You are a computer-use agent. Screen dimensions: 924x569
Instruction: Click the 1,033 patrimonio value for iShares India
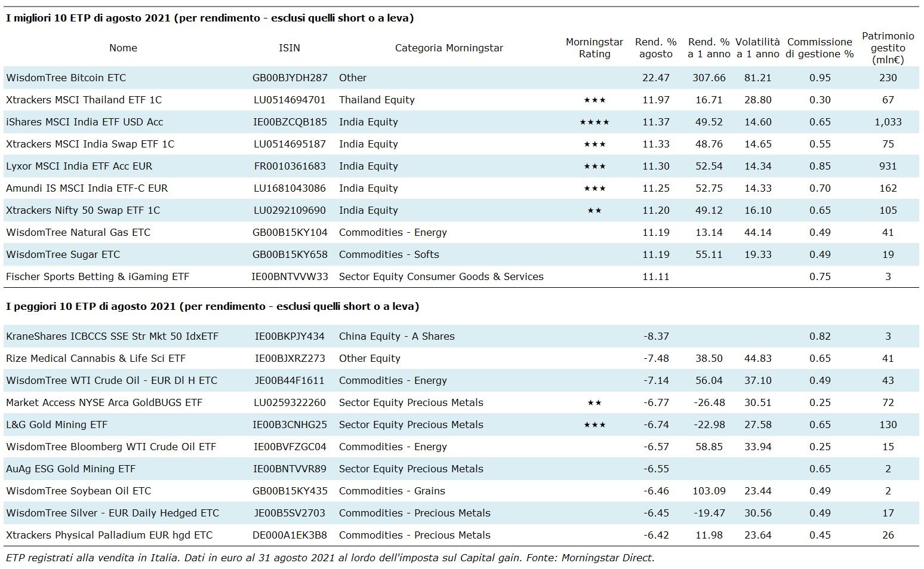click(888, 122)
